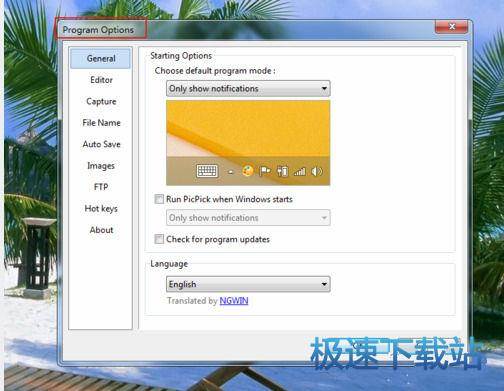Click the volume speaker icon in preview
This screenshot has width=504, height=391.
(317, 171)
